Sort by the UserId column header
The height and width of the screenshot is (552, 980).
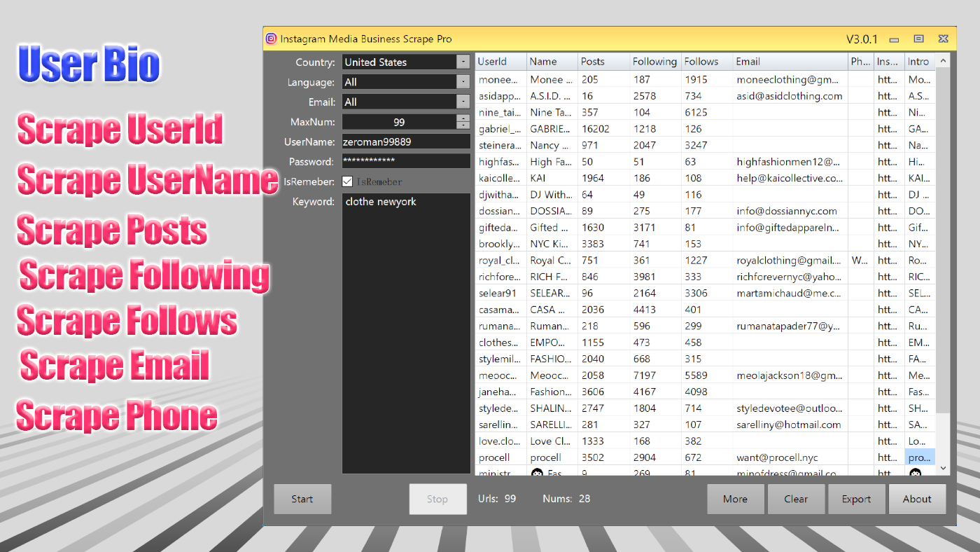[501, 62]
